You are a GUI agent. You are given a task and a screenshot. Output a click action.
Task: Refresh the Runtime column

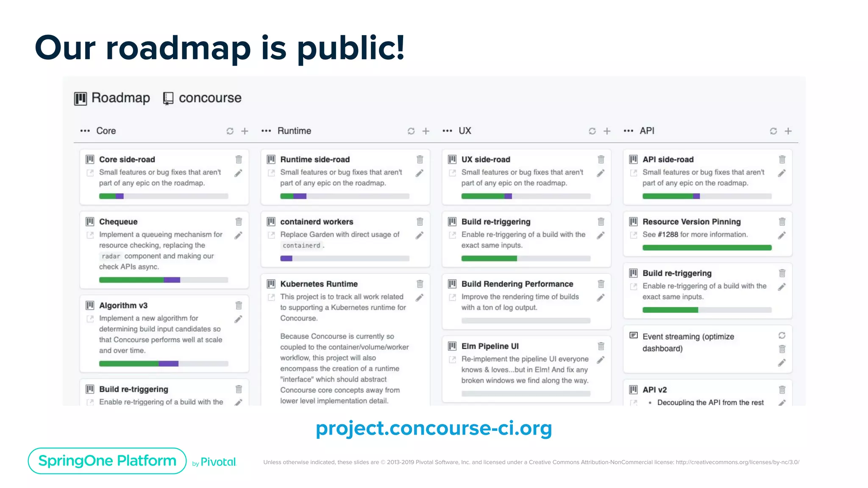411,131
